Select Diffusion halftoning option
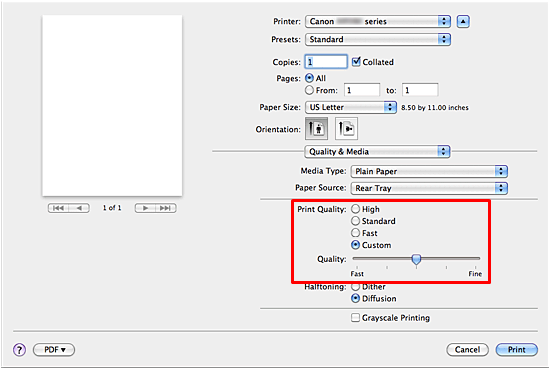The width and height of the screenshot is (550, 369). (355, 298)
